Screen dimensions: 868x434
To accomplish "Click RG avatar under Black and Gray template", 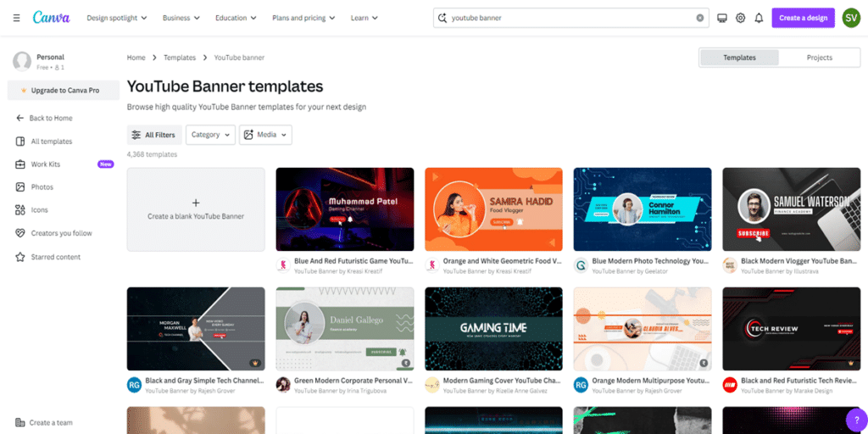I will coord(134,385).
